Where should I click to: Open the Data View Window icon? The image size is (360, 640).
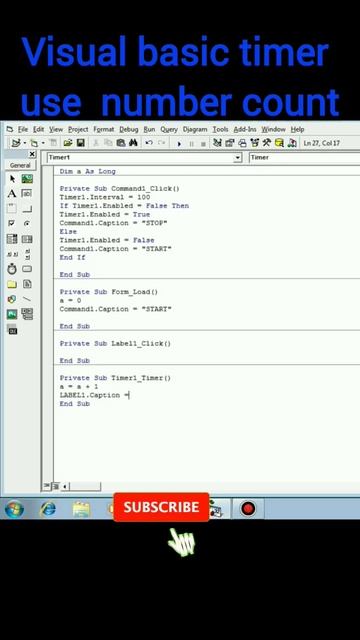pos(279,143)
